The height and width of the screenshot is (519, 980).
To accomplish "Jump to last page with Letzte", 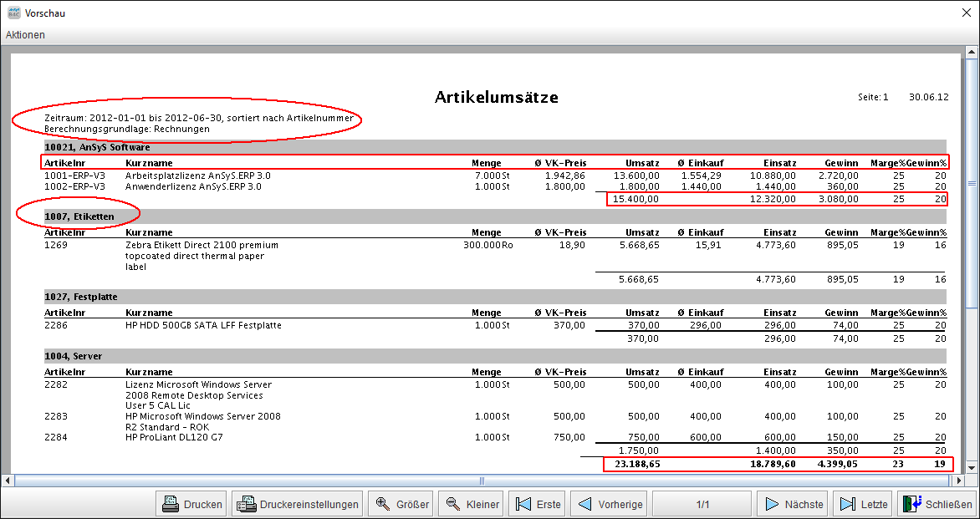I will pos(864,504).
